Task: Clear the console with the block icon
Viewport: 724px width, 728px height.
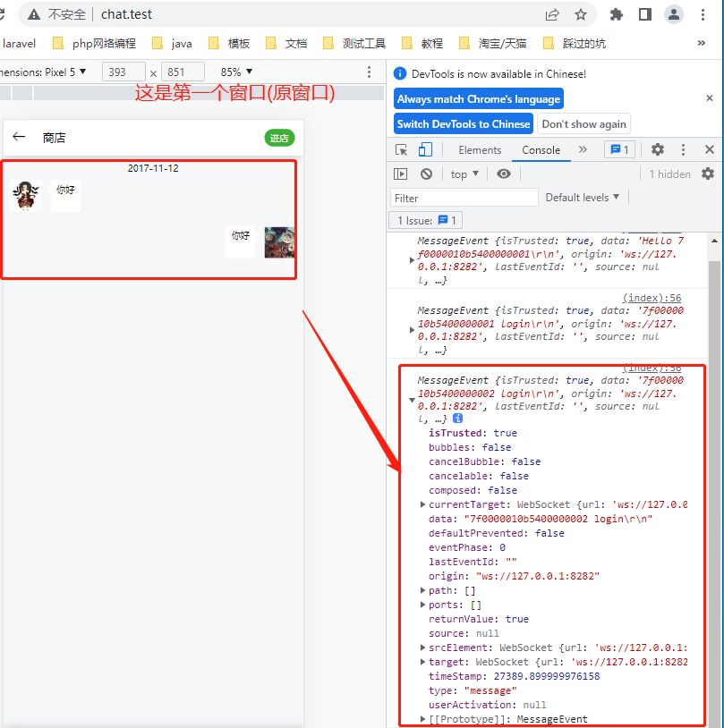Action: tap(426, 174)
